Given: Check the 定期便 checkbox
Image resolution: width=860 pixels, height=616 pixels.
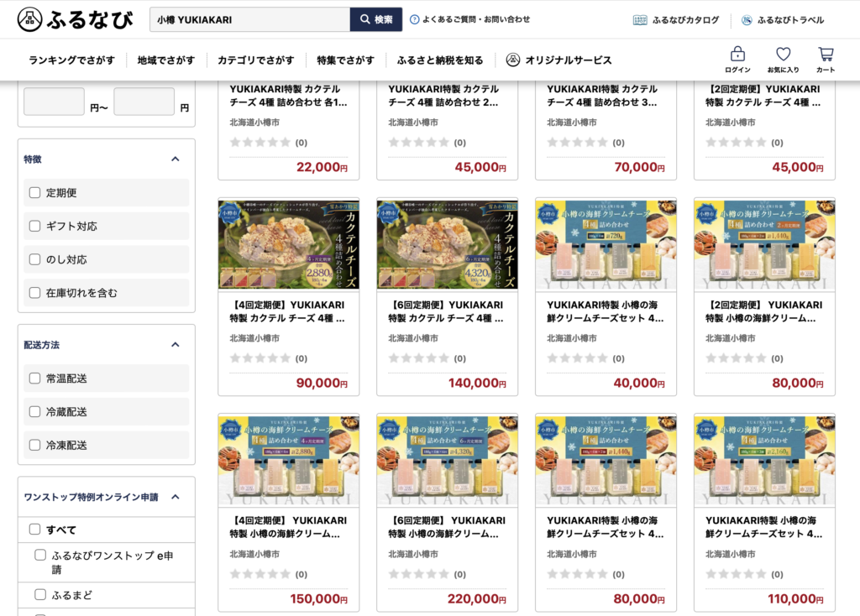Looking at the screenshot, I should [x=34, y=192].
